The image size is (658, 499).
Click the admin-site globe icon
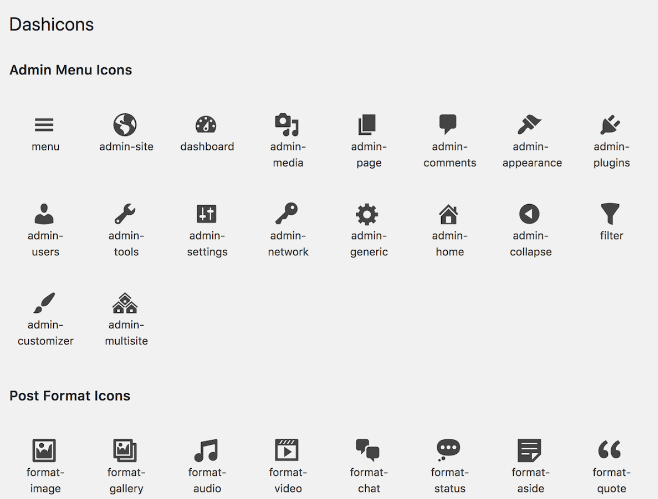[x=126, y=125]
